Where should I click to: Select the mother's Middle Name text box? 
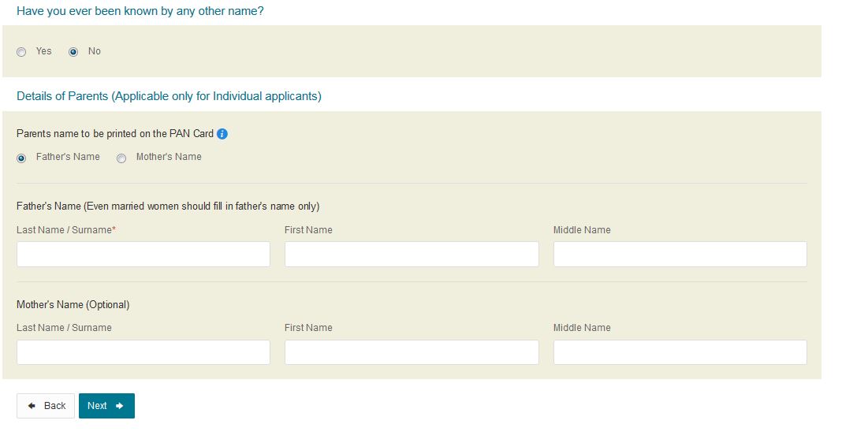coord(680,352)
